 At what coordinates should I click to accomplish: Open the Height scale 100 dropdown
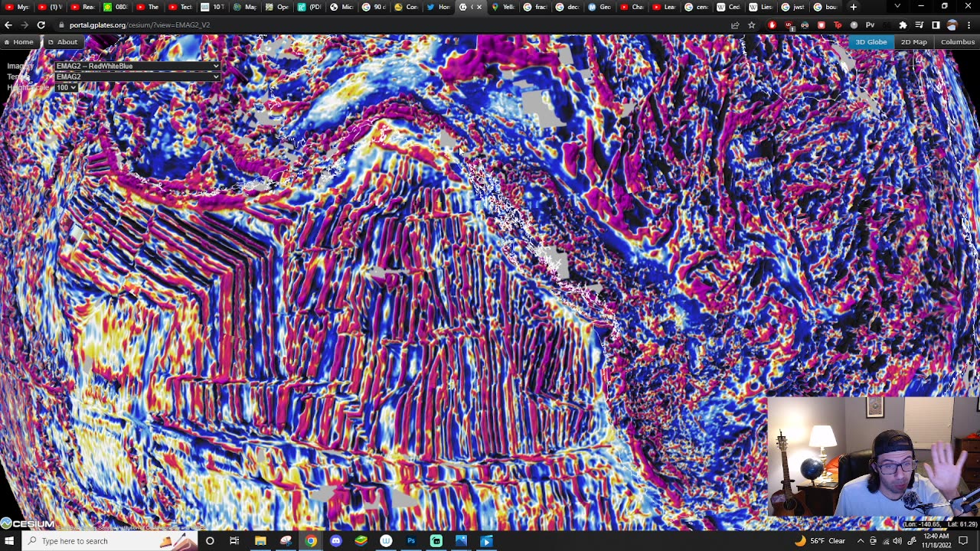66,87
